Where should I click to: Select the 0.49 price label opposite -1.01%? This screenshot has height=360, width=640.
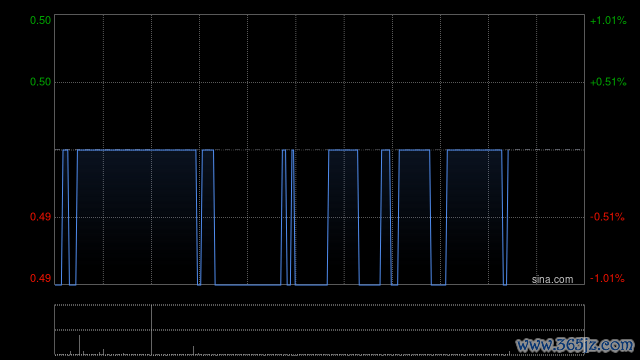(x=40, y=279)
